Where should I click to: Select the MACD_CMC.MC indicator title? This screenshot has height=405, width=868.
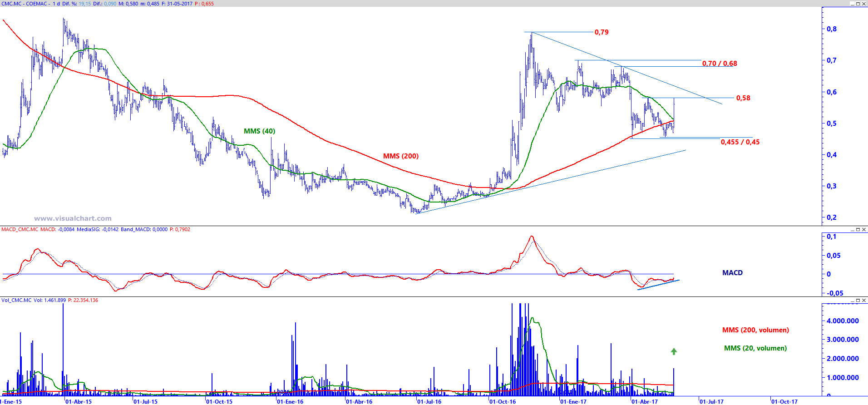(20, 229)
